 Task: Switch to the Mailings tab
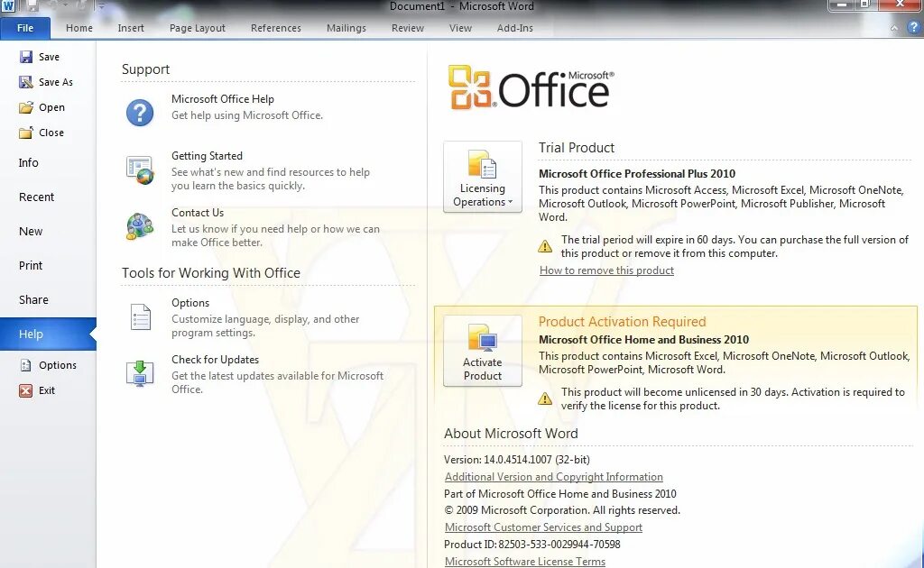click(x=346, y=28)
